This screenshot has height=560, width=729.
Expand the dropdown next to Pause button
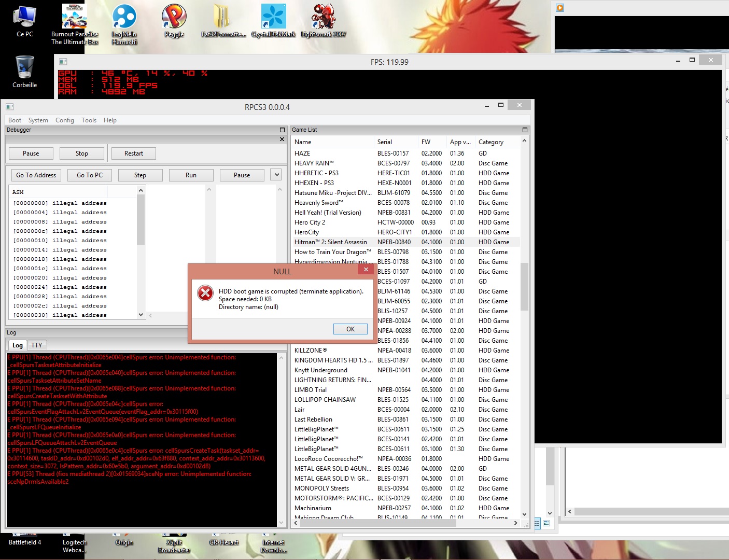point(277,175)
